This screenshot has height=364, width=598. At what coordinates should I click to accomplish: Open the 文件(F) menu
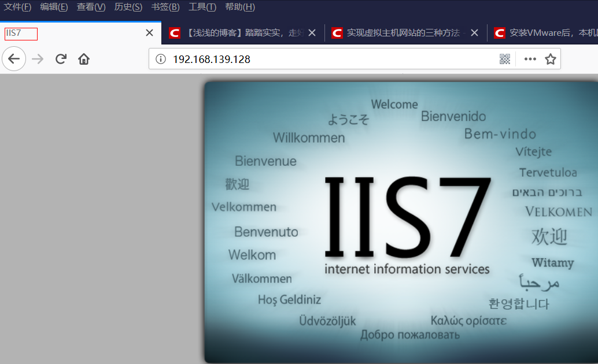click(17, 7)
